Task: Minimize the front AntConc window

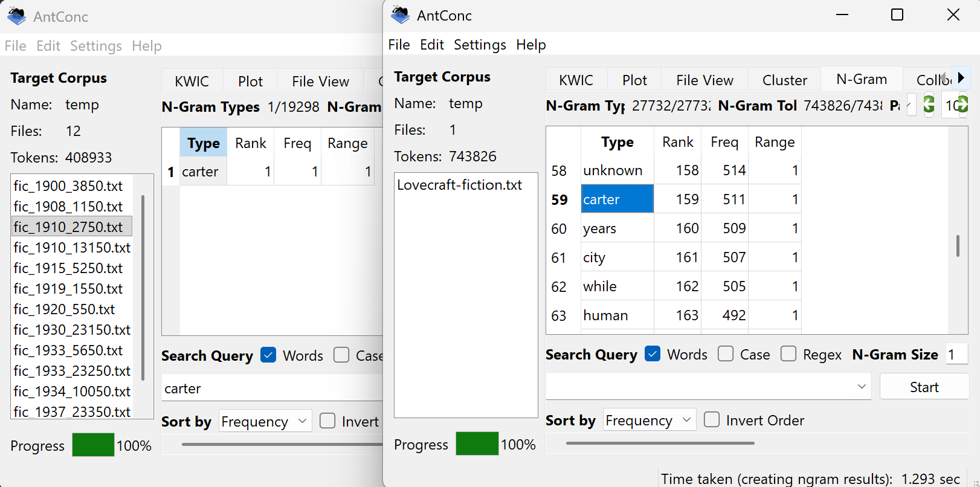Action: click(842, 15)
